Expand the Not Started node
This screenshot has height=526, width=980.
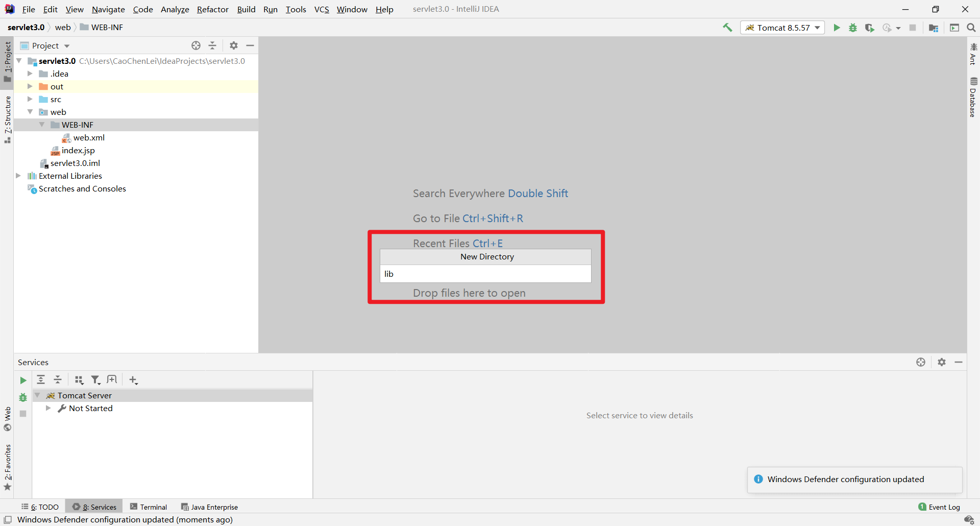(x=48, y=408)
